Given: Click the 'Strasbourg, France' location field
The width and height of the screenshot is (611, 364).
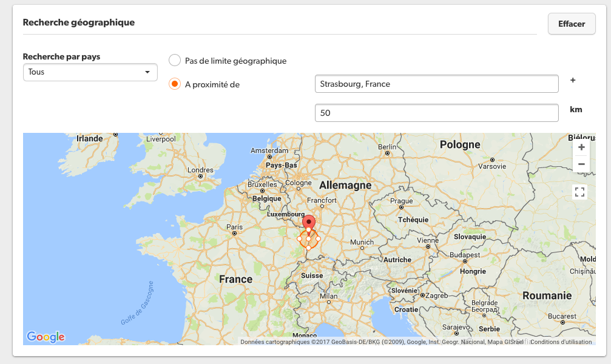Looking at the screenshot, I should pyautogui.click(x=436, y=84).
